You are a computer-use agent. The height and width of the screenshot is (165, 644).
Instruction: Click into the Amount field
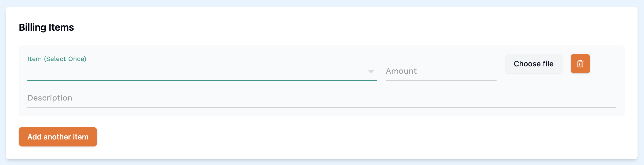click(430, 71)
